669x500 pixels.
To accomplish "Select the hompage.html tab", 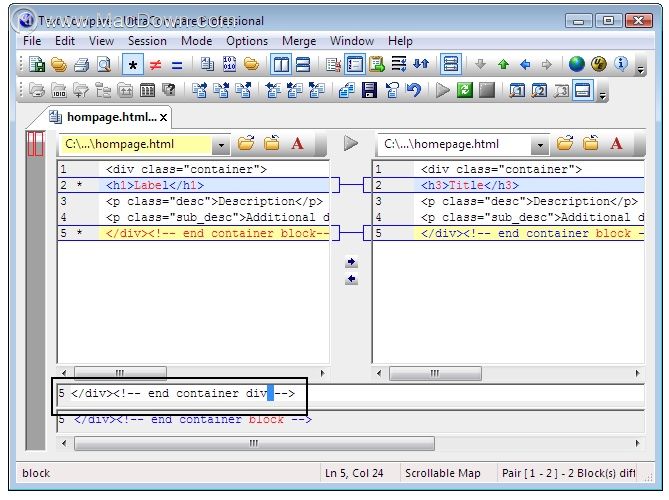I will coord(105,117).
